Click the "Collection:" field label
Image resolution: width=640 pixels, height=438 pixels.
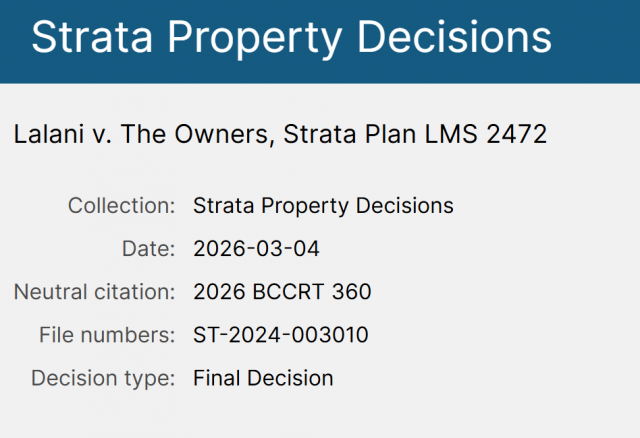tap(122, 206)
